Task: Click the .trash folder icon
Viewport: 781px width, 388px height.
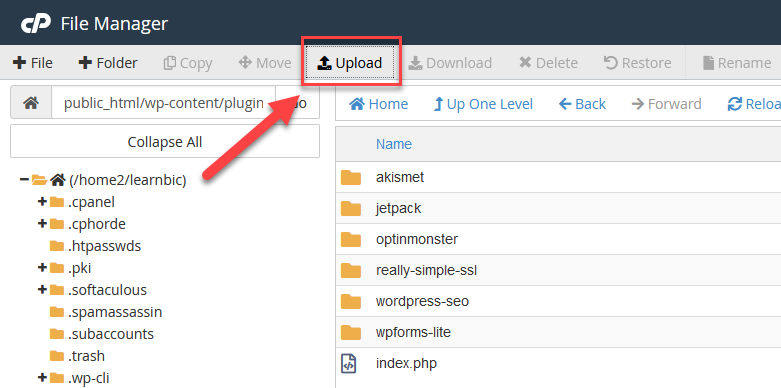Action: tap(57, 356)
